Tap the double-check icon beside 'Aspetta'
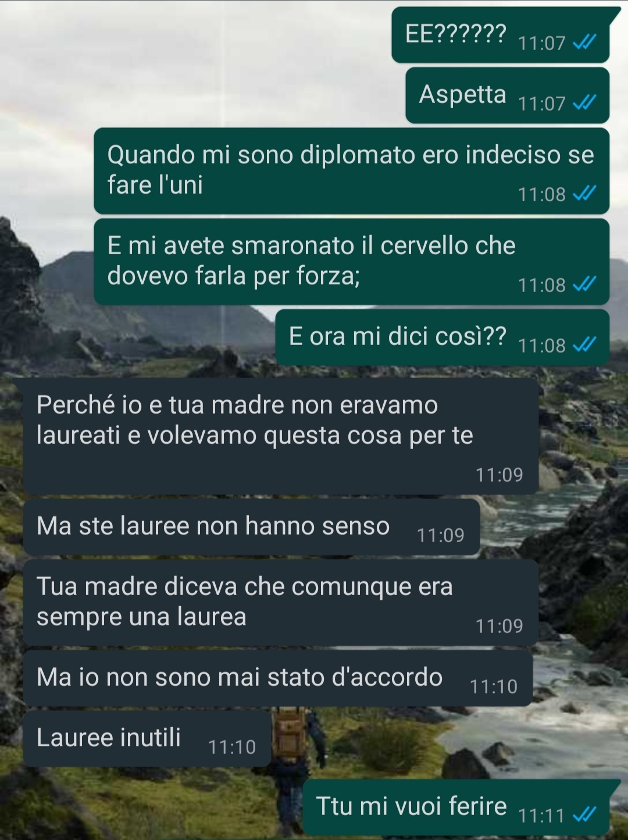The width and height of the screenshot is (628, 840). (x=584, y=102)
